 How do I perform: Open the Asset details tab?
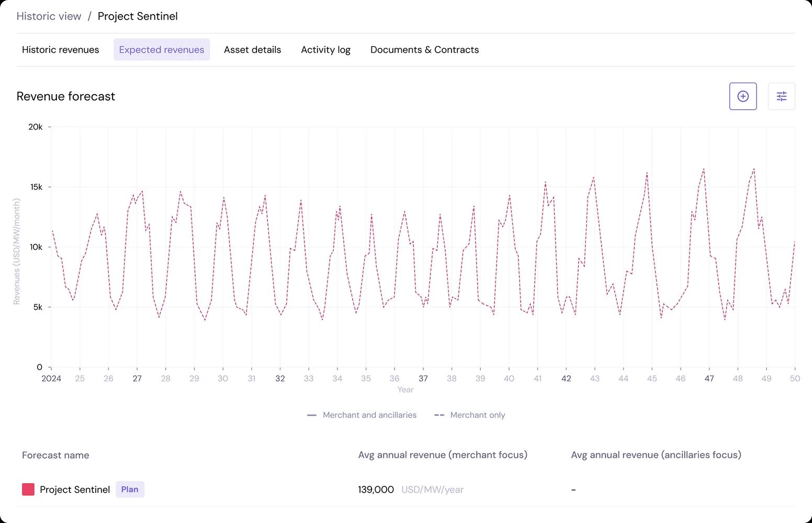coord(252,50)
